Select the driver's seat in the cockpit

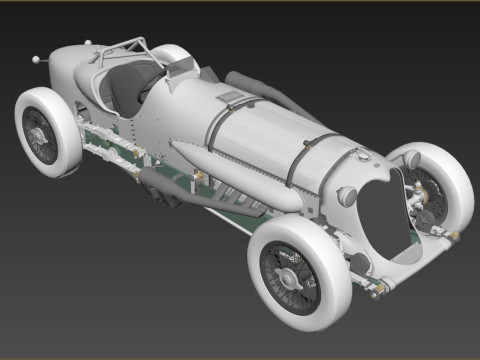126,91
